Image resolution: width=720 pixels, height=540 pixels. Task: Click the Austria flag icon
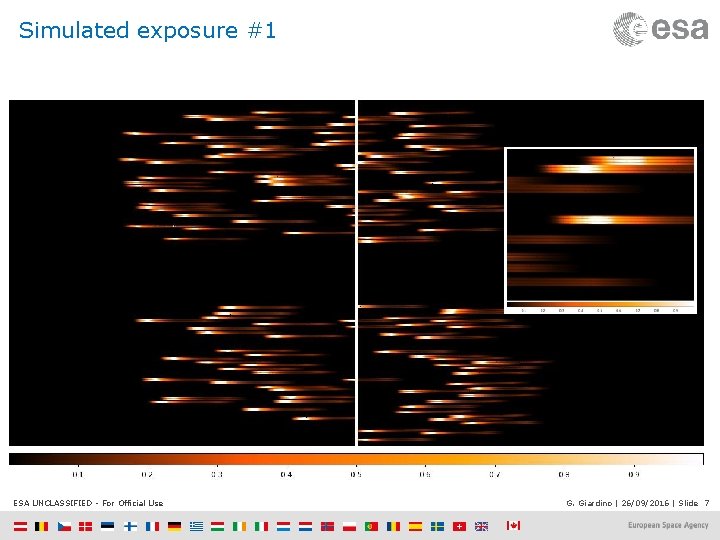click(x=20, y=526)
